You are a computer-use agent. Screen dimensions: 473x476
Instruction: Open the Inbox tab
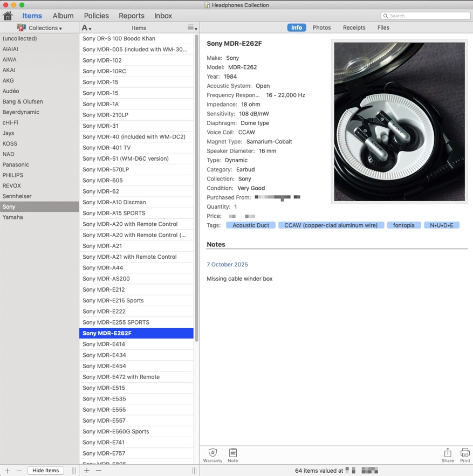163,16
